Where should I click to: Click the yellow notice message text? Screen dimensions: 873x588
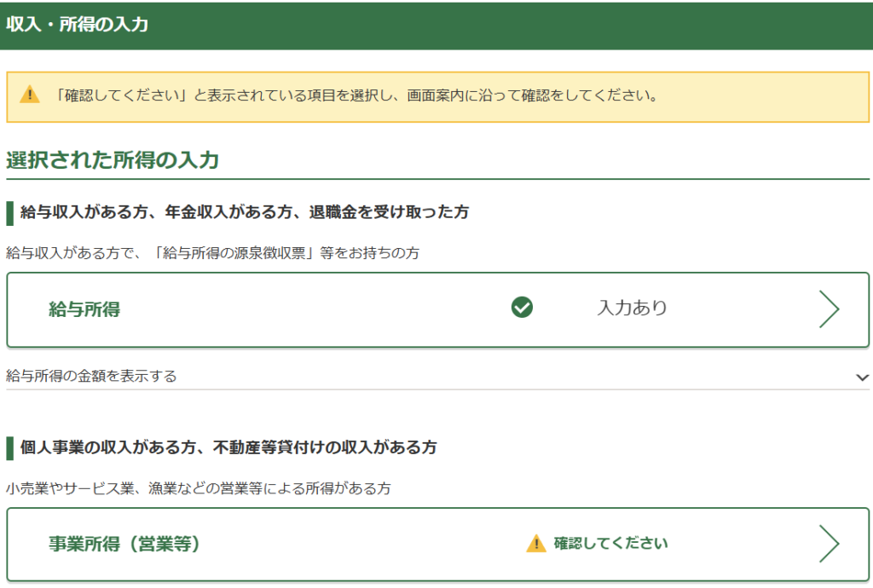pyautogui.click(x=356, y=95)
